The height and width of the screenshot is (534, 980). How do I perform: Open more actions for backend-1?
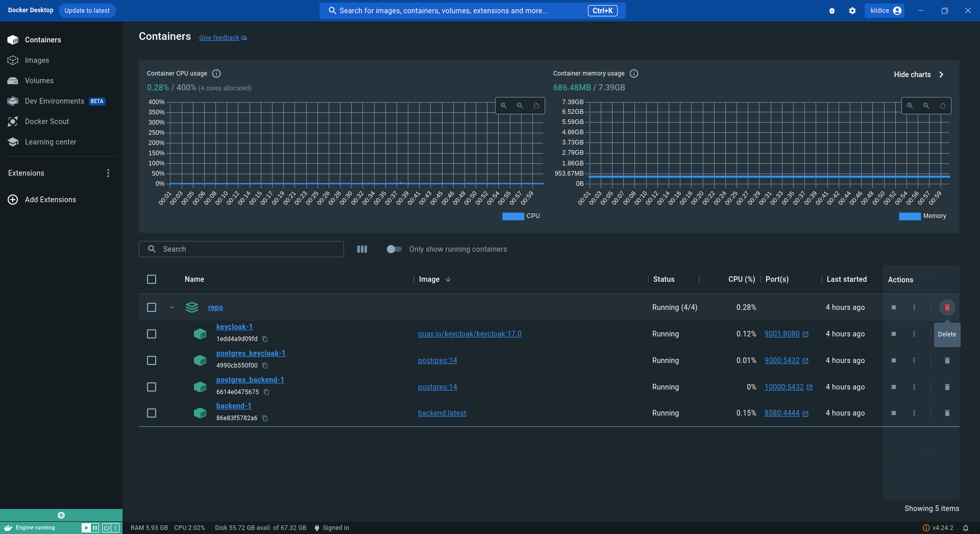[x=914, y=413]
